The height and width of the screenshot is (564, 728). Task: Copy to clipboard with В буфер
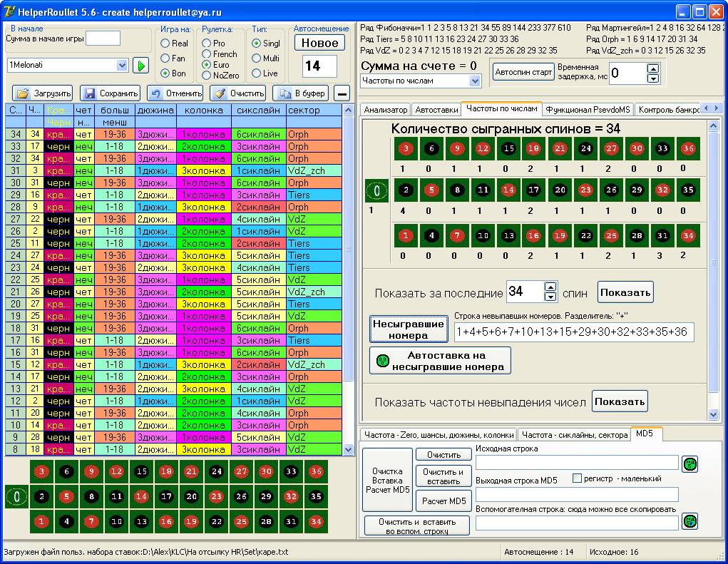[x=302, y=93]
